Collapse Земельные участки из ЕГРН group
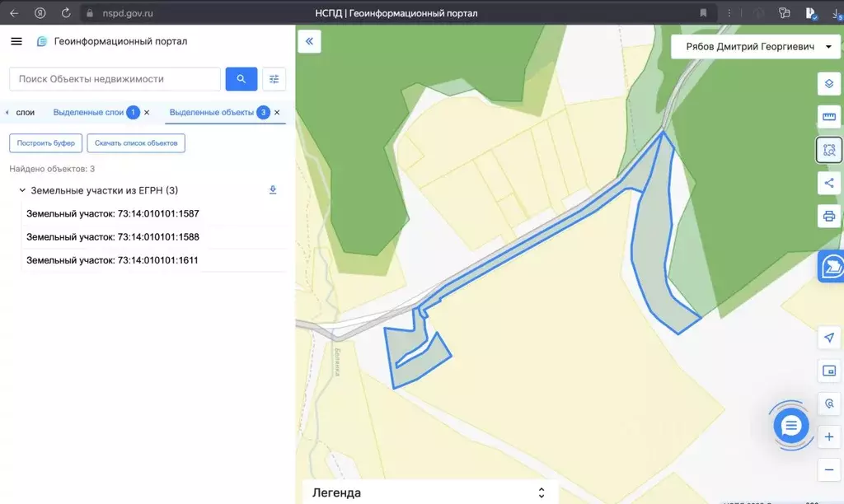The height and width of the screenshot is (504, 844). tap(21, 190)
